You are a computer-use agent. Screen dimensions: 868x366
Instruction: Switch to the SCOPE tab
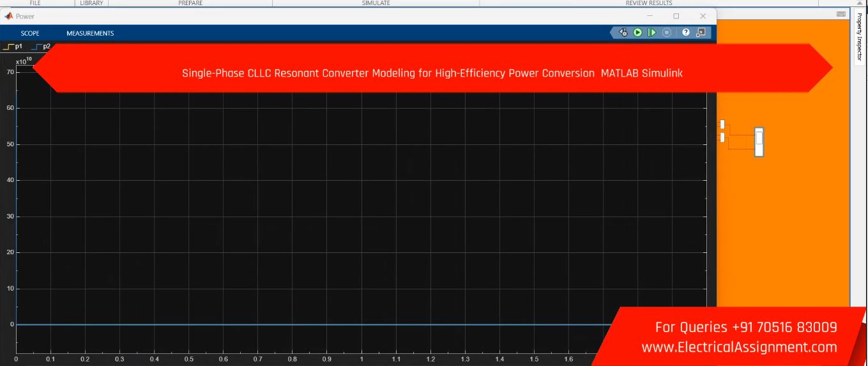[30, 33]
